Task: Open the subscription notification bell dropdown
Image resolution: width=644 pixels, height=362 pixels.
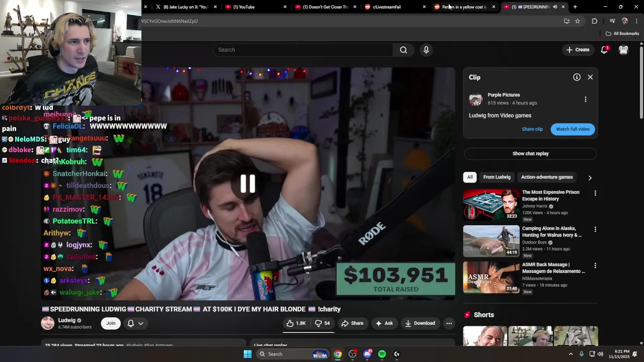Action: tap(135, 323)
